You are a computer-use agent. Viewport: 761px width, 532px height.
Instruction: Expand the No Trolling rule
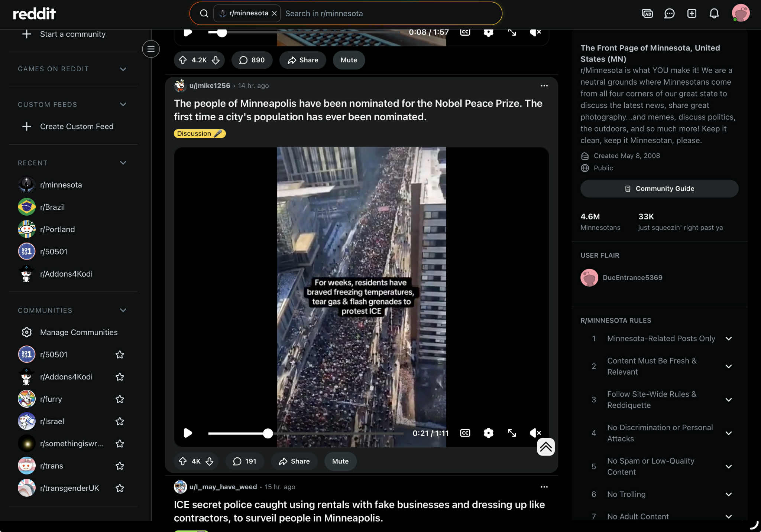(728, 494)
